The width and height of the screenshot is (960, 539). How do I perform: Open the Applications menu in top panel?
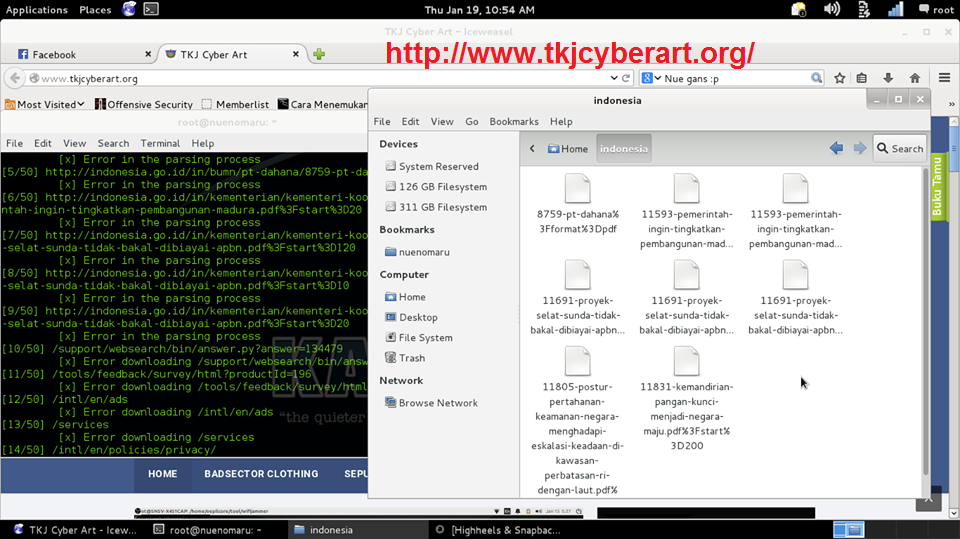point(37,10)
